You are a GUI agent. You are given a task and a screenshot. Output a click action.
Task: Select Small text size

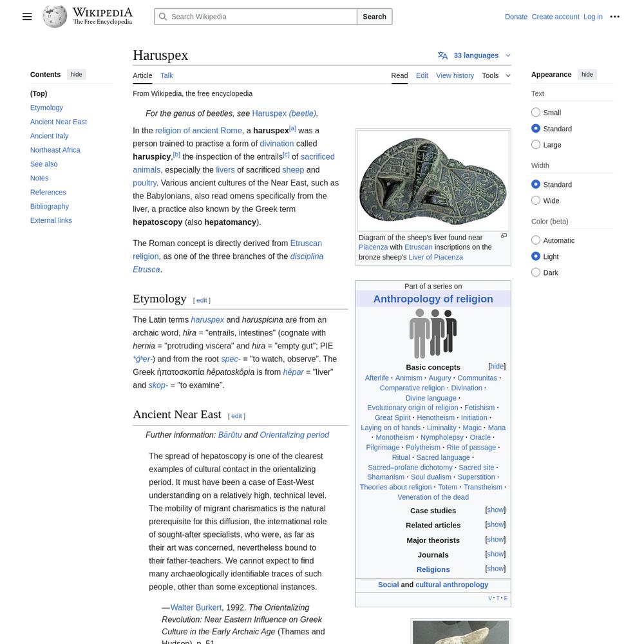point(536,112)
